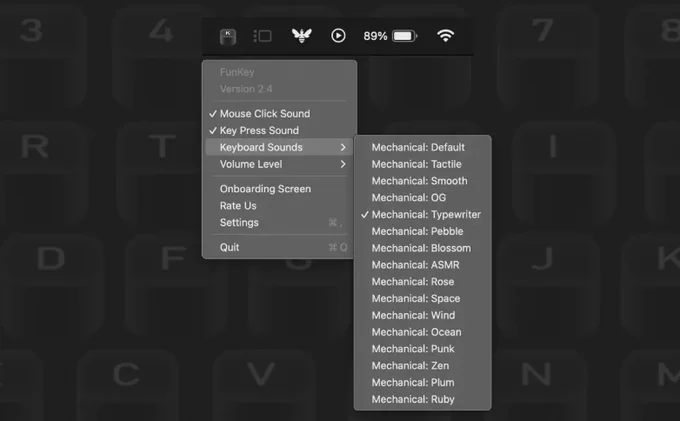
Task: Select Mechanical: Tactile sound
Action: click(422, 164)
